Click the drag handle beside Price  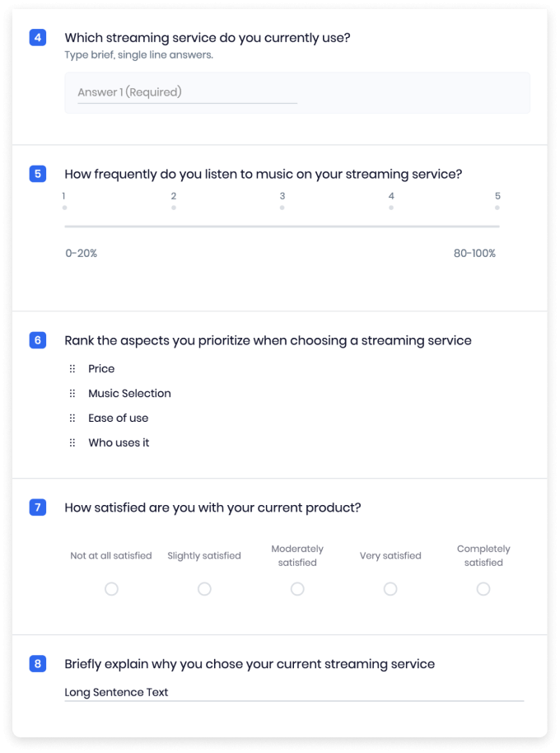click(72, 369)
